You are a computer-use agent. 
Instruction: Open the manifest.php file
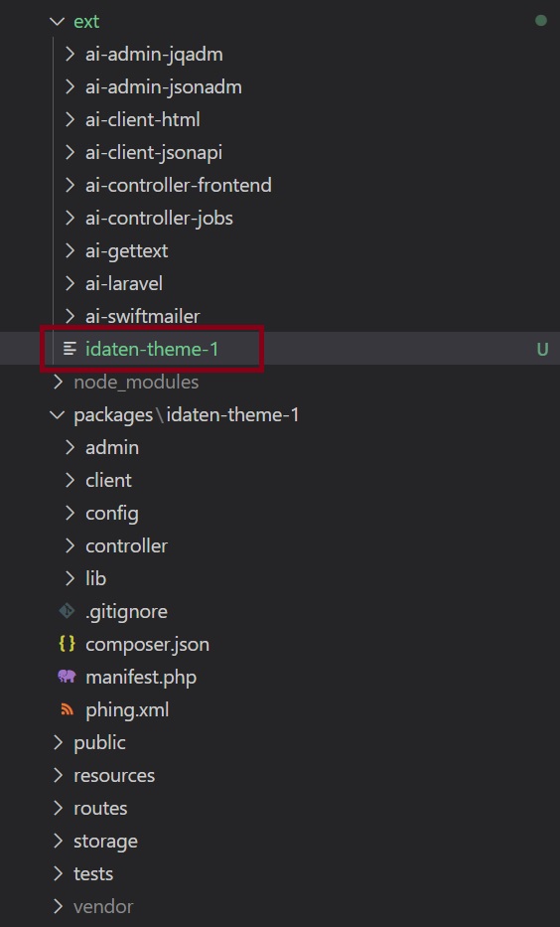pos(141,677)
